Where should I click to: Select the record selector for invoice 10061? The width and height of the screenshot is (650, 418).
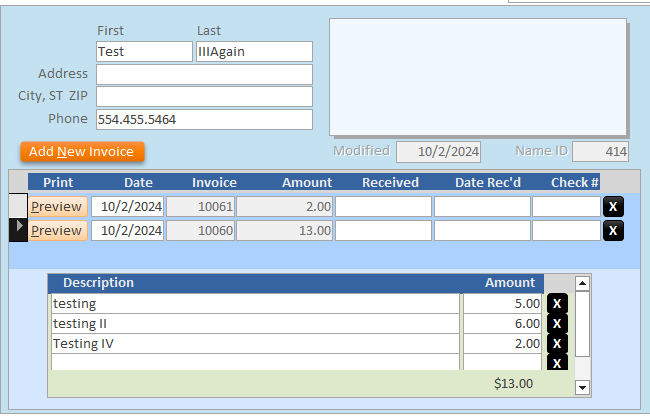[18, 206]
